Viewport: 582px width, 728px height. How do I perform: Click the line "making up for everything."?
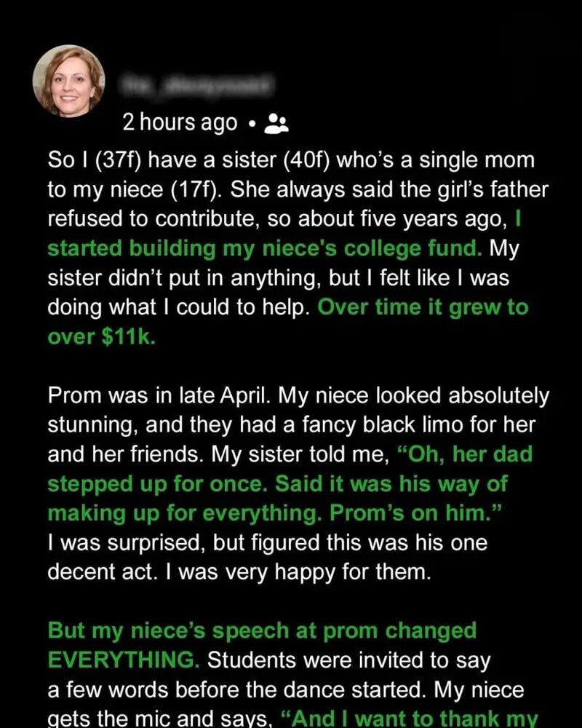186,513
